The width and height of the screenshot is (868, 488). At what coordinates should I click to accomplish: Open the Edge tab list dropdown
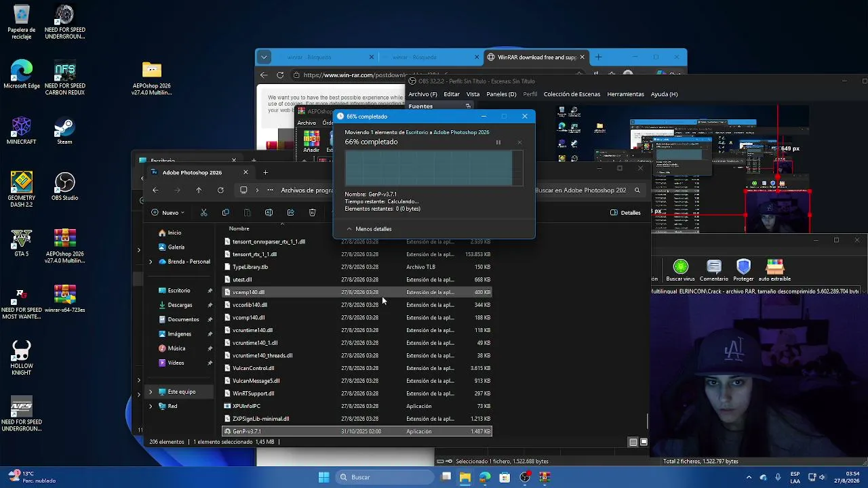tap(264, 57)
